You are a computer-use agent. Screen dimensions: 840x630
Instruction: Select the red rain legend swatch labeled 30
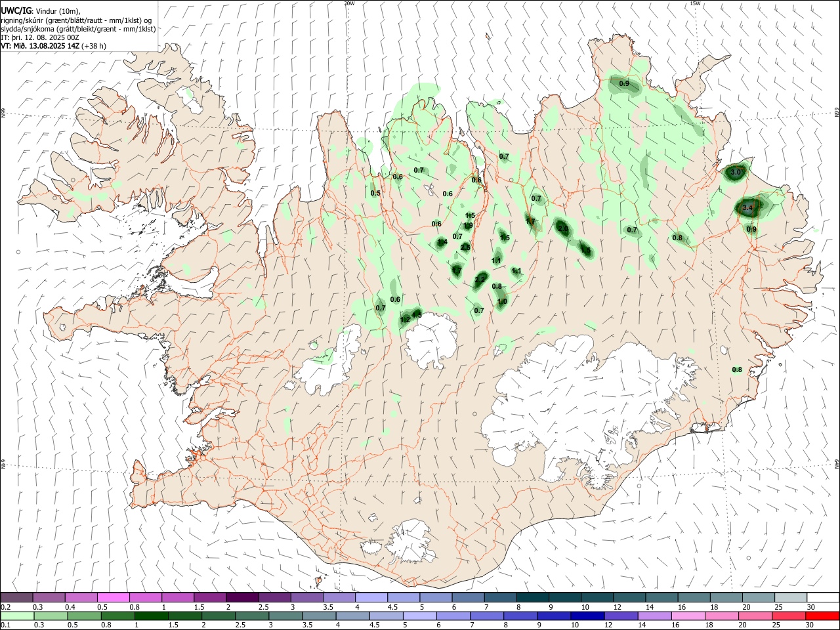[x=823, y=616]
